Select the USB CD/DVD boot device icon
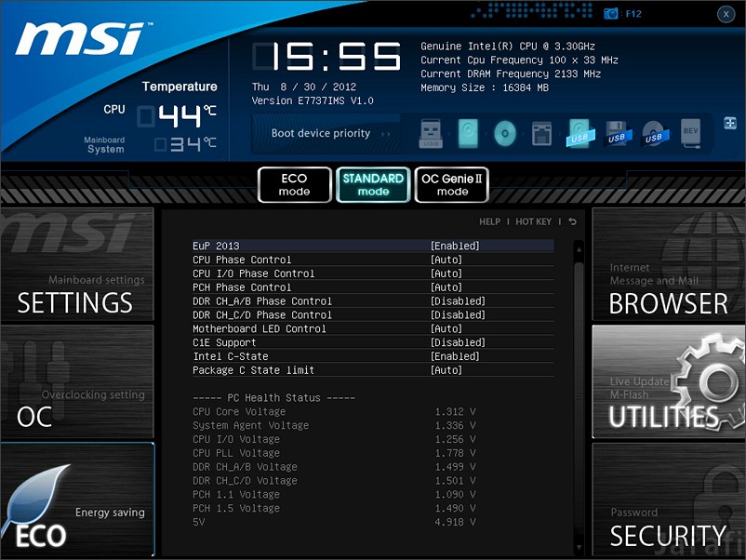The image size is (746, 560). pyautogui.click(x=655, y=134)
